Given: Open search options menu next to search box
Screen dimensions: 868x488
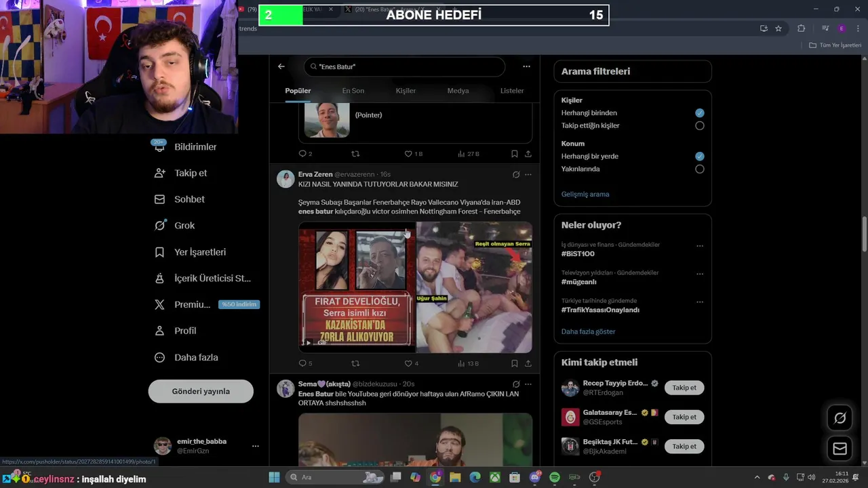Looking at the screenshot, I should (x=526, y=66).
